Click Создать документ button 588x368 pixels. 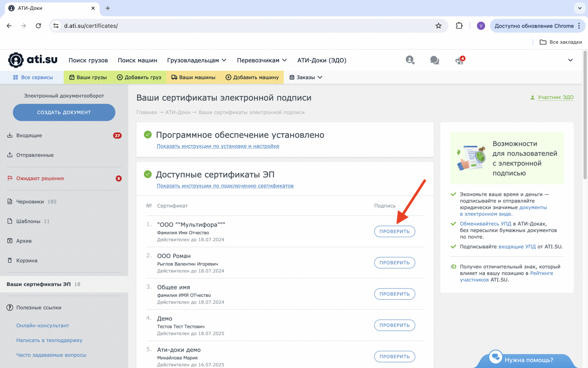click(x=64, y=112)
